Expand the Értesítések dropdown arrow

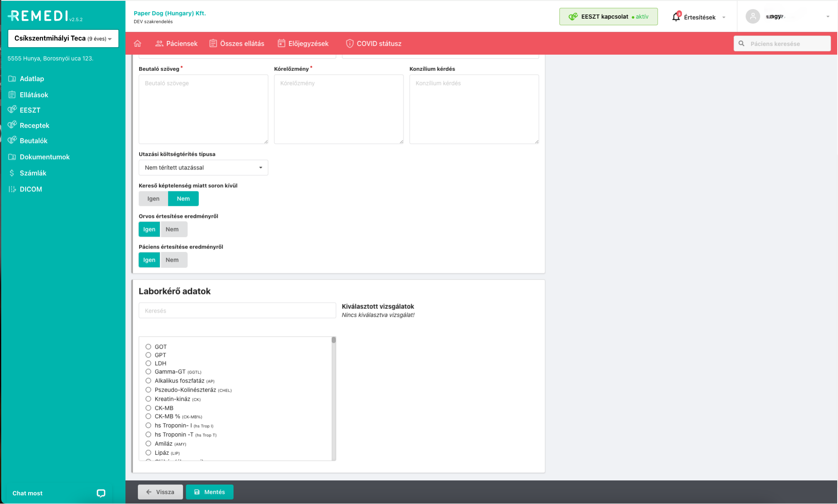point(724,17)
